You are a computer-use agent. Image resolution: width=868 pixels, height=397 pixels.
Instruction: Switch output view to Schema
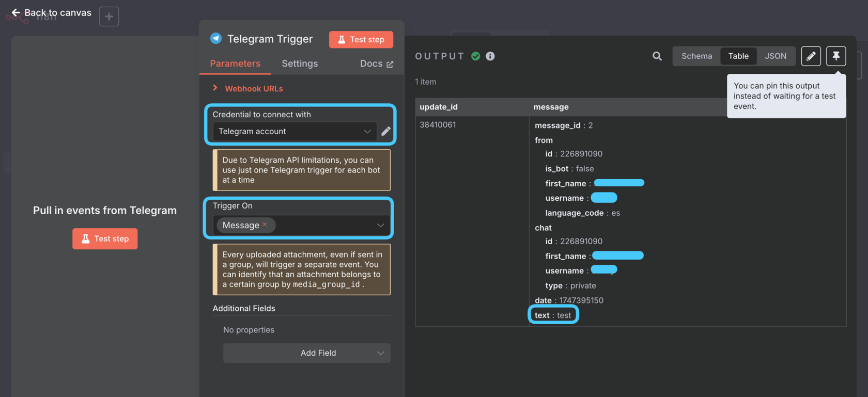[x=696, y=56]
